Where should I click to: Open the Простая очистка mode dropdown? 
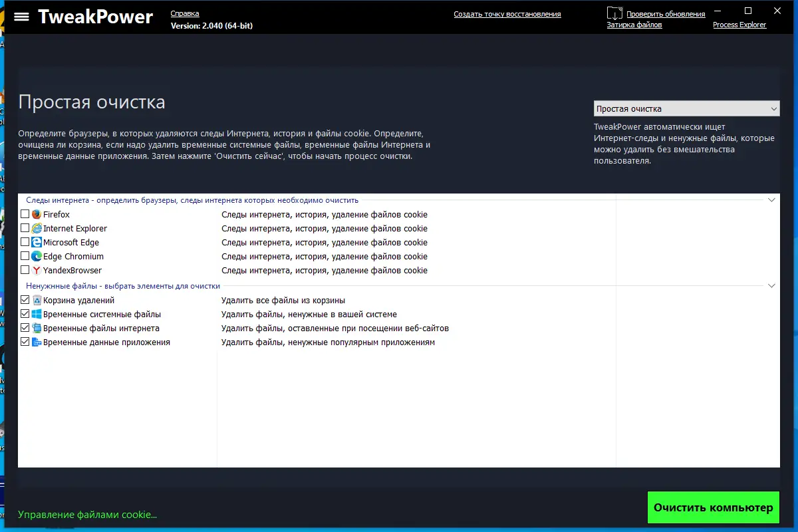686,108
